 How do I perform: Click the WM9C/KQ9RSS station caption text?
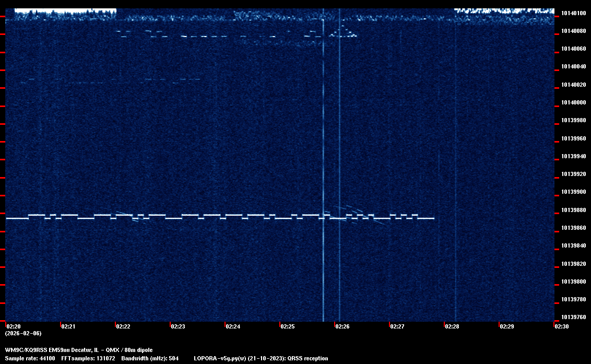79,350
